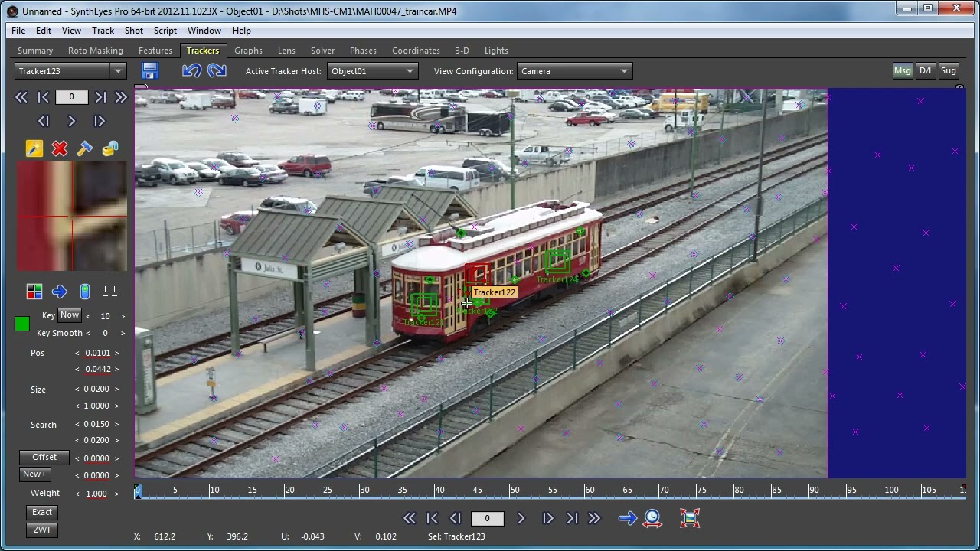Click frame 50 on the timeline
Image resolution: width=980 pixels, height=551 pixels.
point(514,491)
